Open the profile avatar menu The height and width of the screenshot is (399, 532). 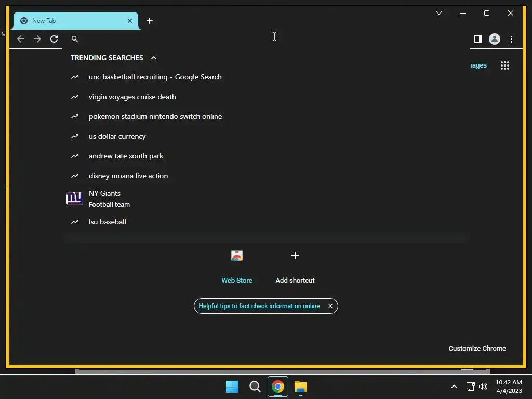pyautogui.click(x=495, y=39)
